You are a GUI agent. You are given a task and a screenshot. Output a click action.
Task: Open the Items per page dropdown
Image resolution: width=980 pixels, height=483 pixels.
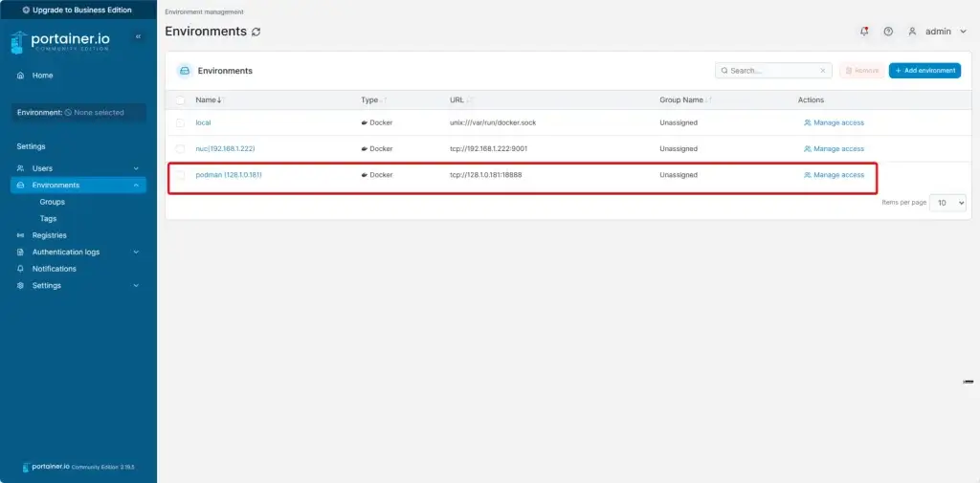pos(947,203)
